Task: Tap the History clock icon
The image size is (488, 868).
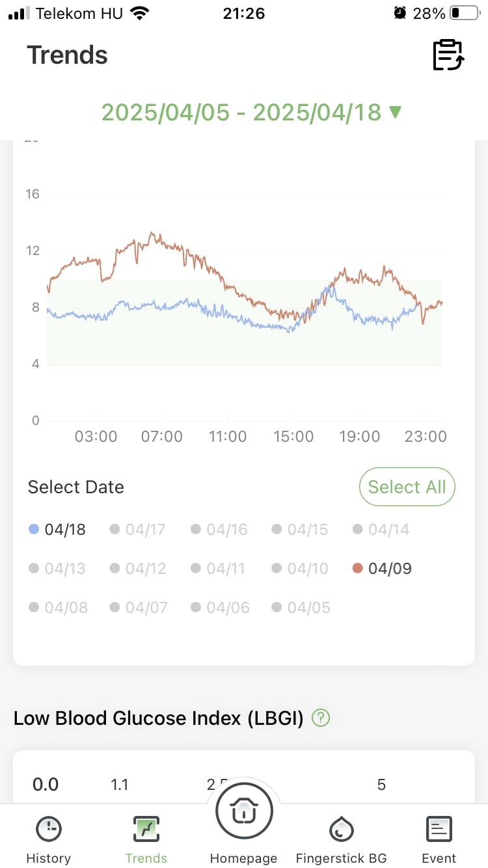Action: tap(49, 830)
